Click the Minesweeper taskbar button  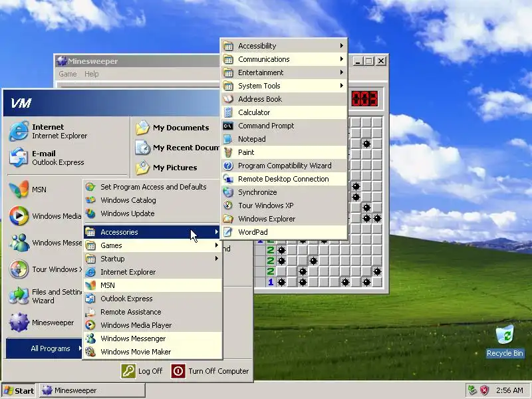[92, 390]
